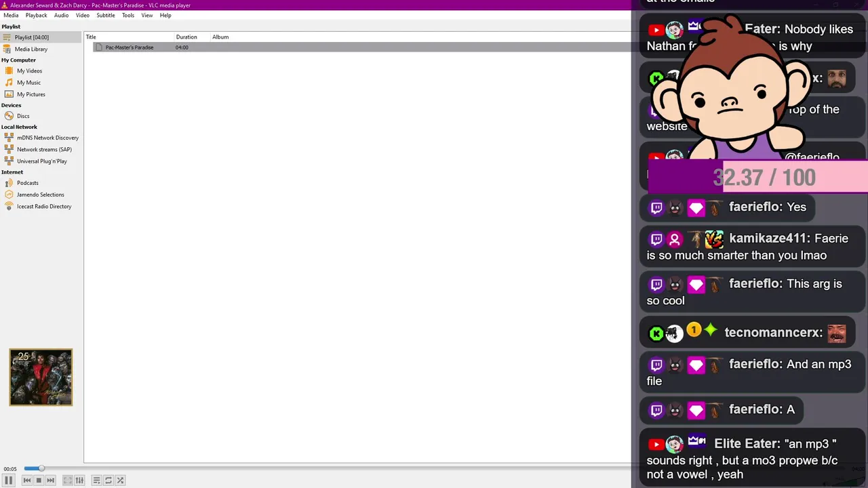Open the Playback menu
Screen dimensions: 868x488
point(37,15)
